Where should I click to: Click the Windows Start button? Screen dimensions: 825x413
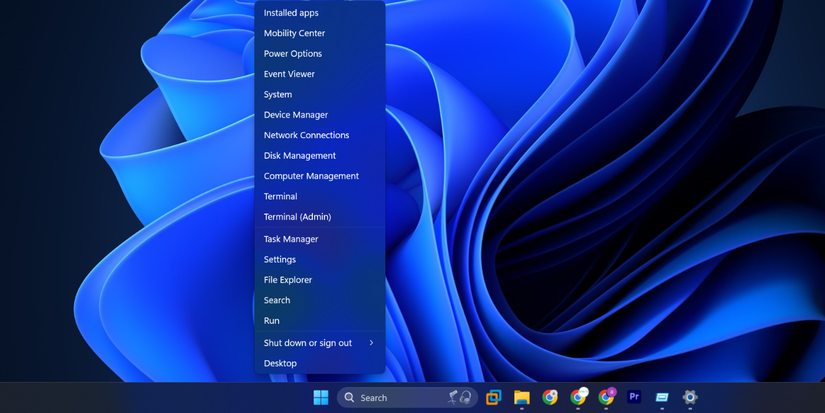coord(321,397)
